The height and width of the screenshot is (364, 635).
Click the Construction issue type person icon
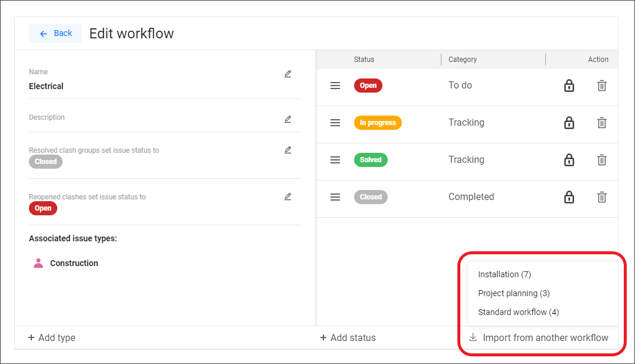(x=37, y=263)
